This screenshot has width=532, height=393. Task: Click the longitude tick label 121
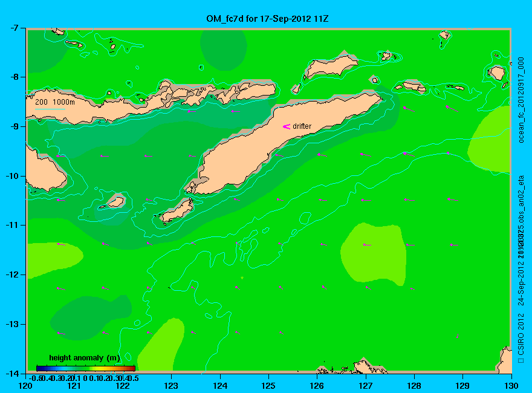(x=74, y=386)
